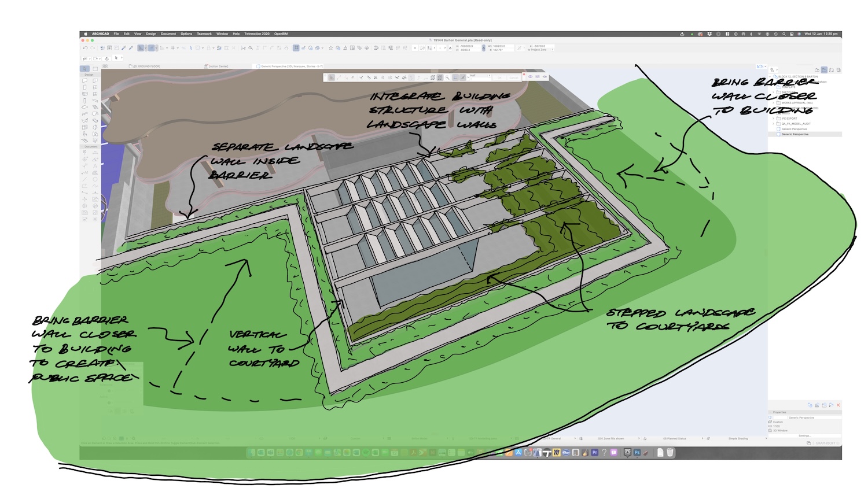Expand the IFC EXPORT folder in Navigator

(774, 119)
